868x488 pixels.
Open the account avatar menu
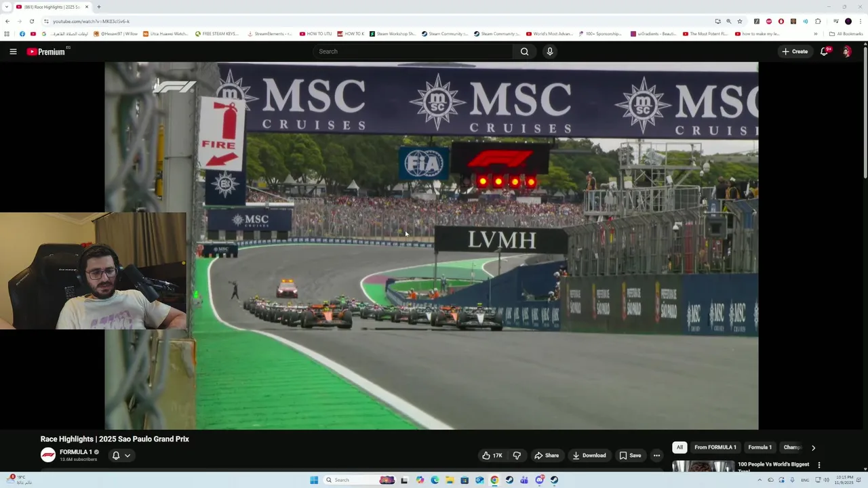[x=846, y=52]
